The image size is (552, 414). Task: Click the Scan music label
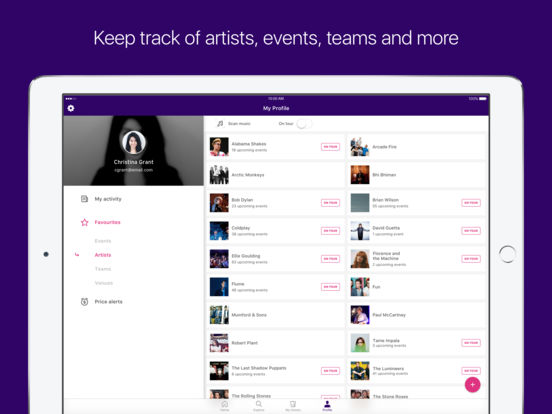point(239,124)
